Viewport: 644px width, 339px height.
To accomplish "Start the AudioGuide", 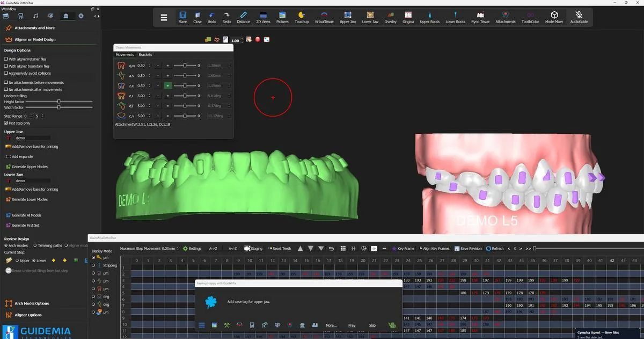I will 579,17.
